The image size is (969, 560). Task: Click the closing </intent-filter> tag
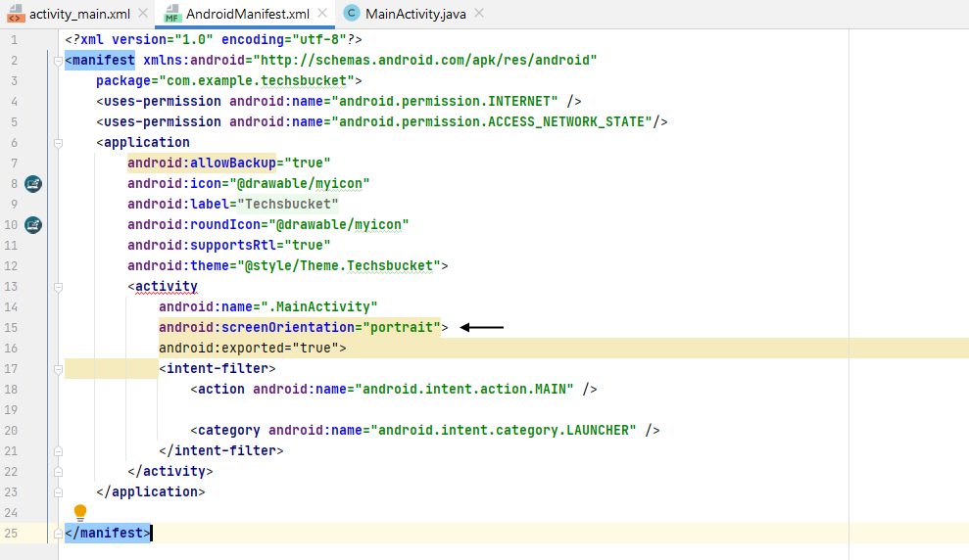tap(221, 450)
